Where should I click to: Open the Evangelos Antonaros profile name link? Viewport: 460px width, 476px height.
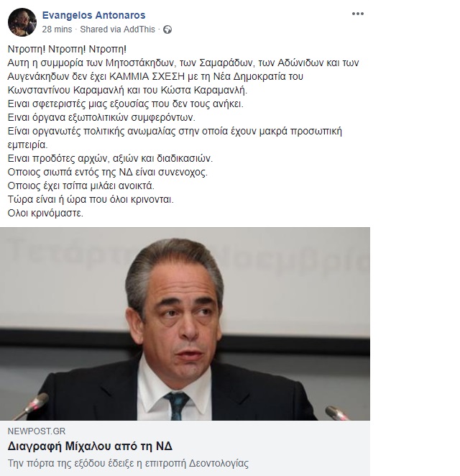(93, 15)
